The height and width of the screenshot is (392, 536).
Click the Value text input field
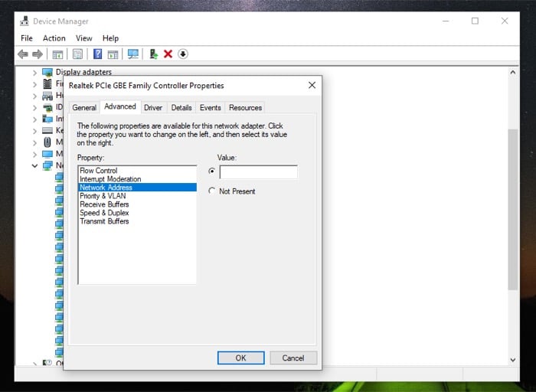tap(259, 172)
